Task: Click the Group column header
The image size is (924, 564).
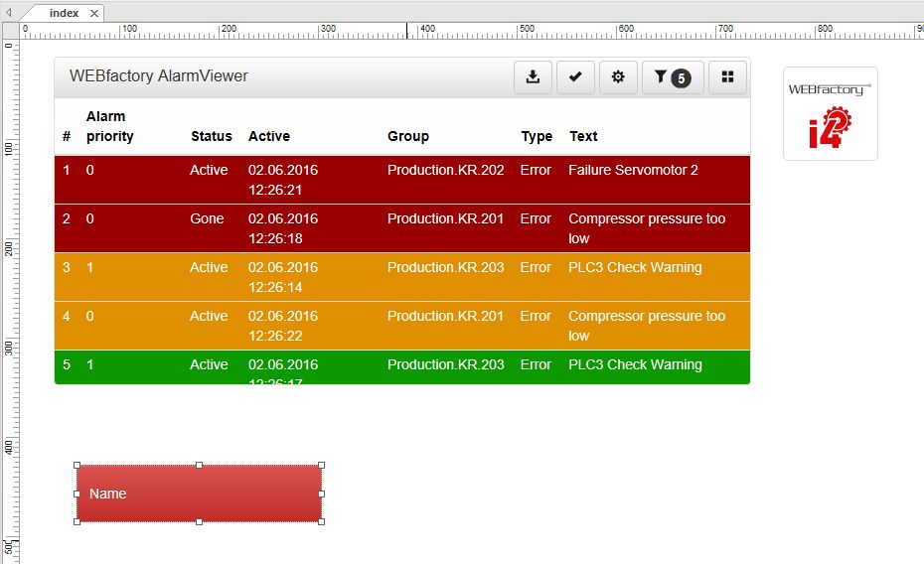Action: (x=408, y=136)
